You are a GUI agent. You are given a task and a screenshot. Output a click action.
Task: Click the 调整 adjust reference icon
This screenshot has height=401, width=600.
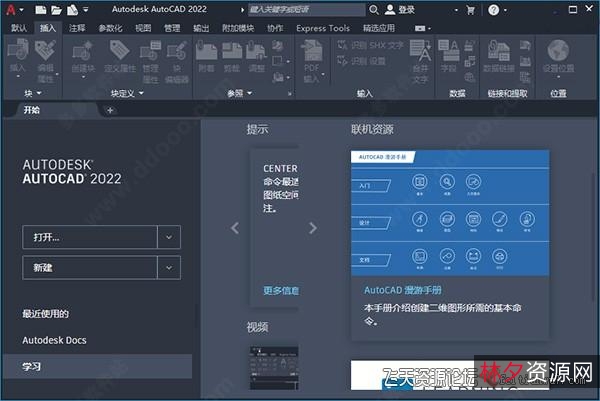pyautogui.click(x=256, y=51)
